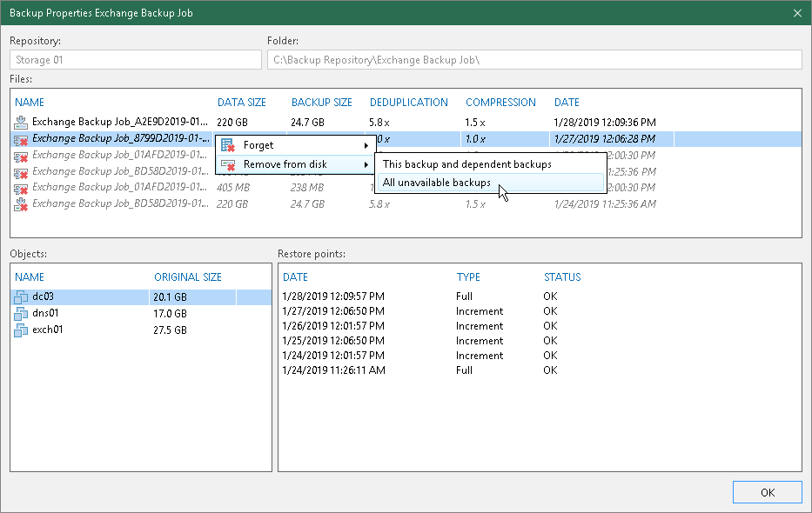
Task: Close the Backup Properties dialog
Action: 797,12
